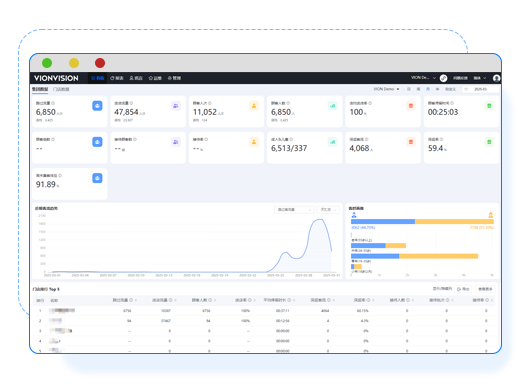Click the feedback link in the top bar
Screen dimensions: 518x390
[x=460, y=78]
